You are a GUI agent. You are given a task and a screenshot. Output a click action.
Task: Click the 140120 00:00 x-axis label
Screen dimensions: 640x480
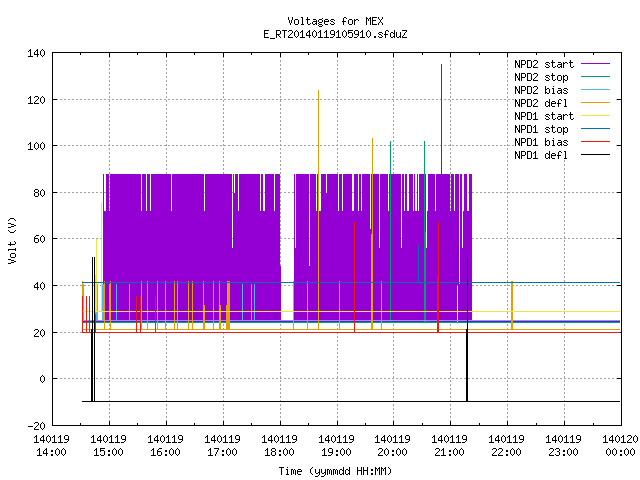(620, 446)
